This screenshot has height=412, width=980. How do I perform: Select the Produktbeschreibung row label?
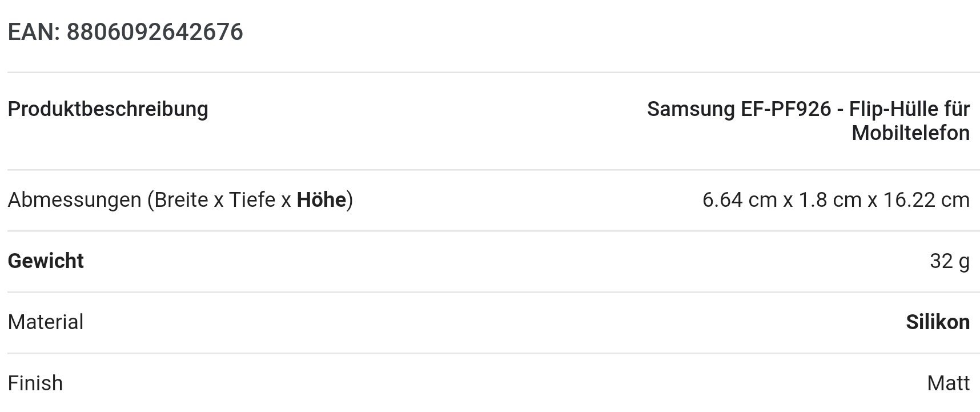click(108, 109)
